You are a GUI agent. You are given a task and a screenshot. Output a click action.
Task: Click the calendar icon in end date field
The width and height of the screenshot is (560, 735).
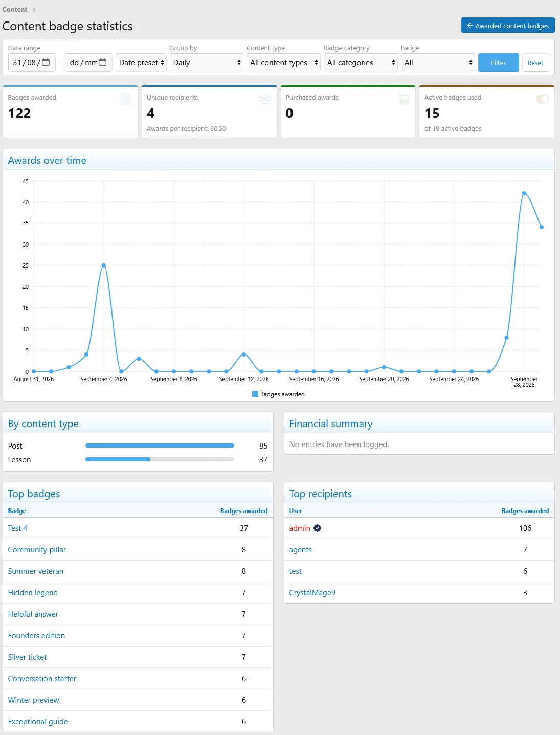103,62
